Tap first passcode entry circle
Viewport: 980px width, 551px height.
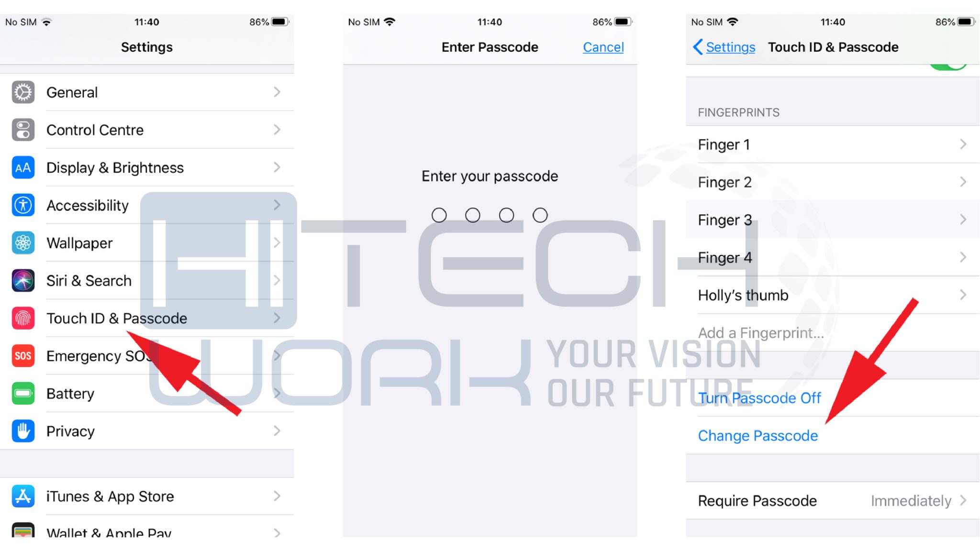439,215
